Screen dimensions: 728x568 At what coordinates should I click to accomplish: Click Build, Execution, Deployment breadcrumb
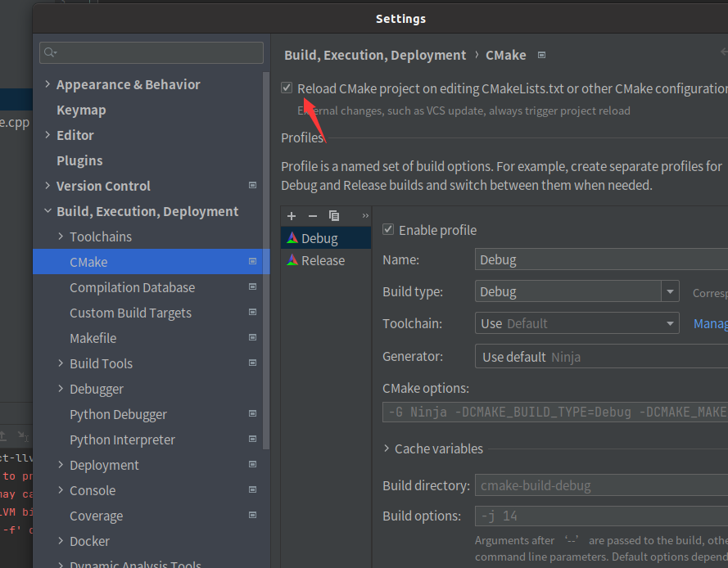[x=375, y=55]
